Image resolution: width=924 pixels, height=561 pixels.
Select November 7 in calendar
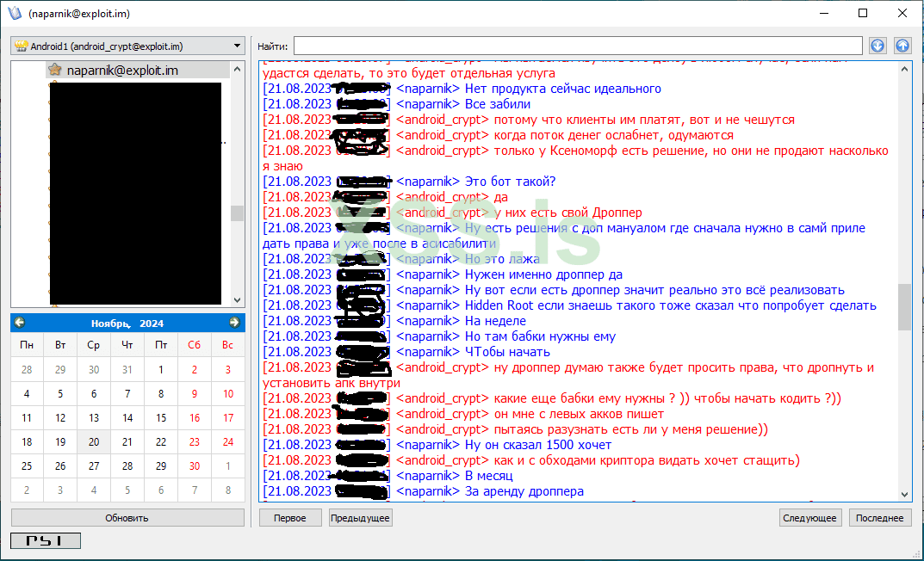click(x=127, y=393)
